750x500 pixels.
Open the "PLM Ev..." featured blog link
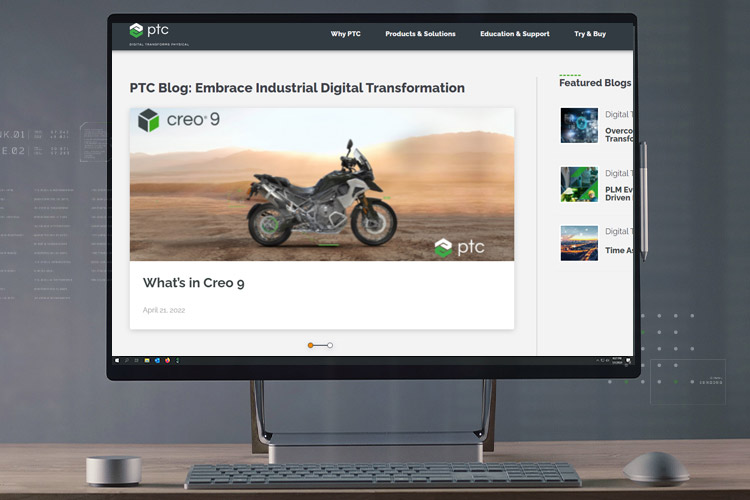[x=618, y=190]
